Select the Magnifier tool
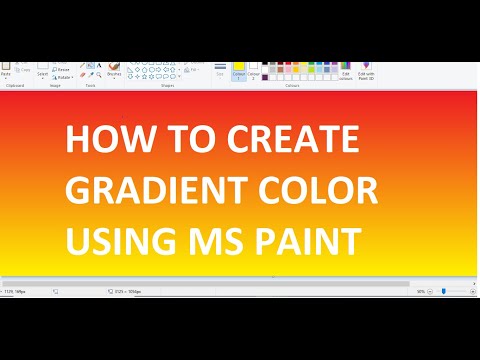Image resolution: width=480 pixels, height=360 pixels. point(99,75)
